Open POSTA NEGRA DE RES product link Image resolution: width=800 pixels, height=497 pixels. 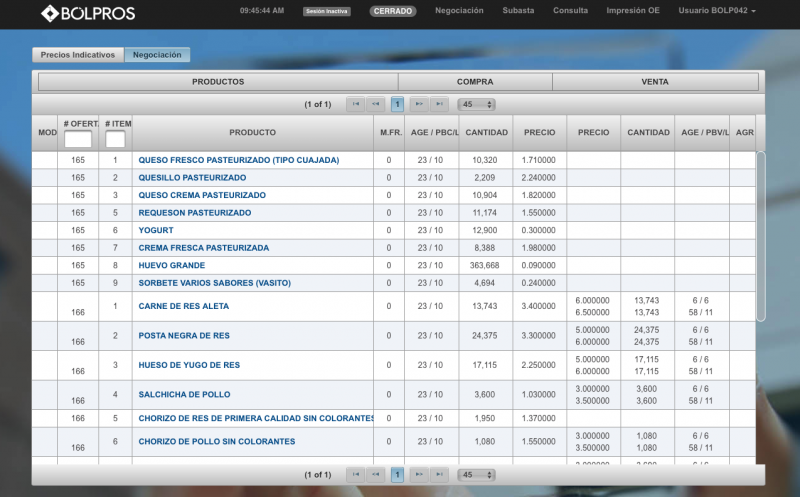tap(184, 336)
